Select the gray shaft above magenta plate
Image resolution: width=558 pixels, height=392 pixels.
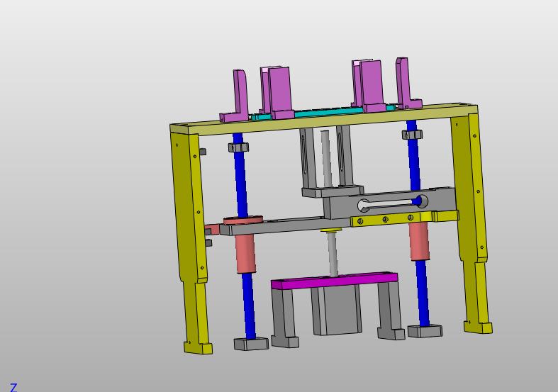point(333,254)
